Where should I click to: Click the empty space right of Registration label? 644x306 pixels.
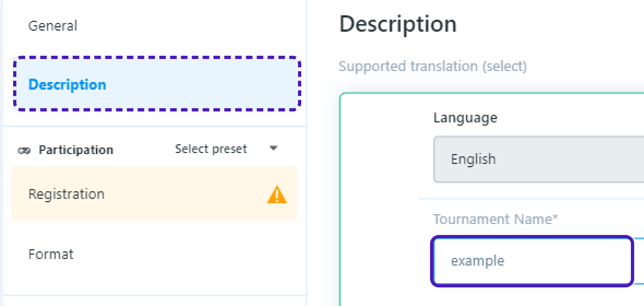click(x=186, y=194)
